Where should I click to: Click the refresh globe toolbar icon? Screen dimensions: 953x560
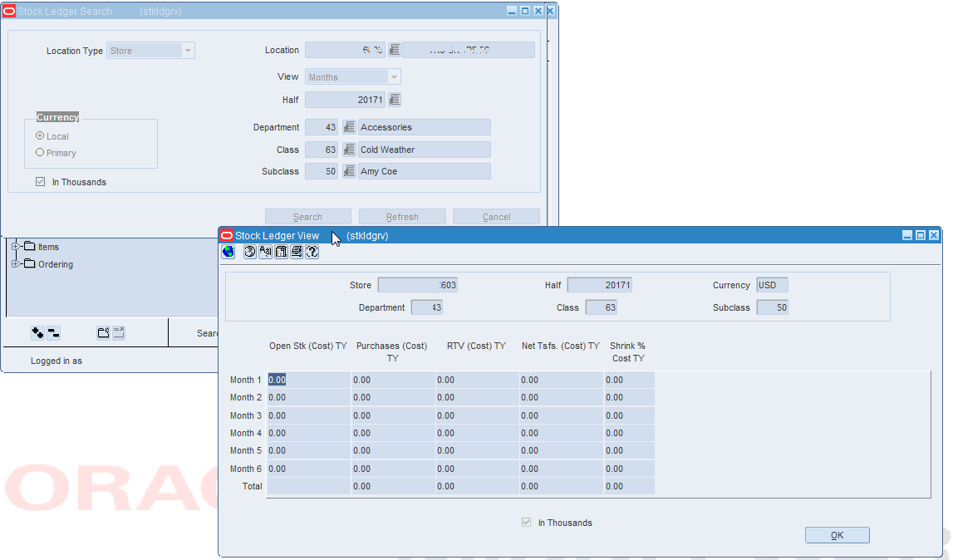coord(249,252)
